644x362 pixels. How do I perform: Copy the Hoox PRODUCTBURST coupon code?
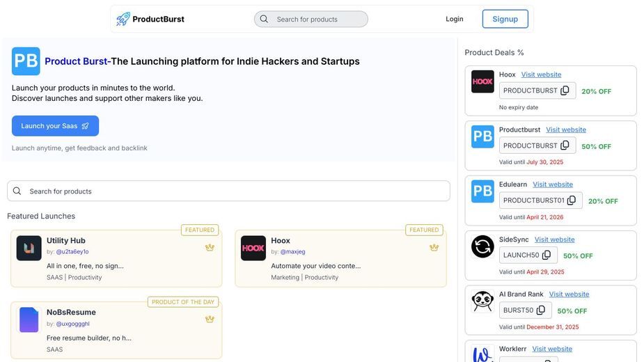click(x=565, y=90)
